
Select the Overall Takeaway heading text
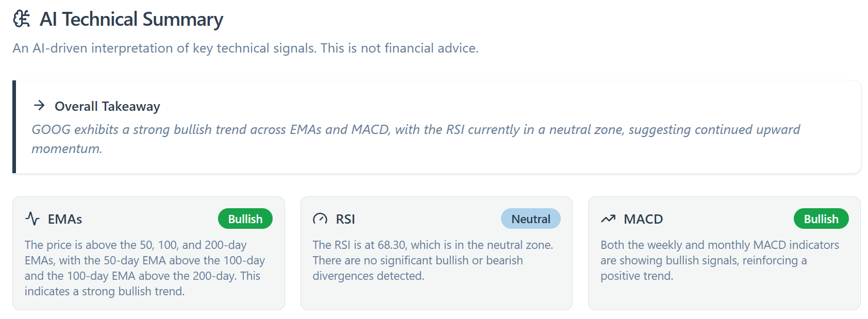[x=107, y=107]
